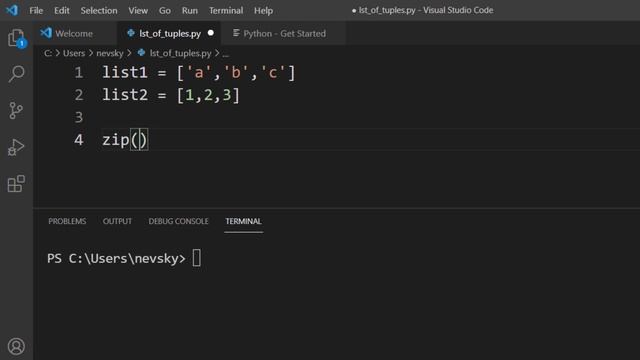Image resolution: width=640 pixels, height=360 pixels.
Task: Click the Users breadcrumb segment
Action: 74,53
